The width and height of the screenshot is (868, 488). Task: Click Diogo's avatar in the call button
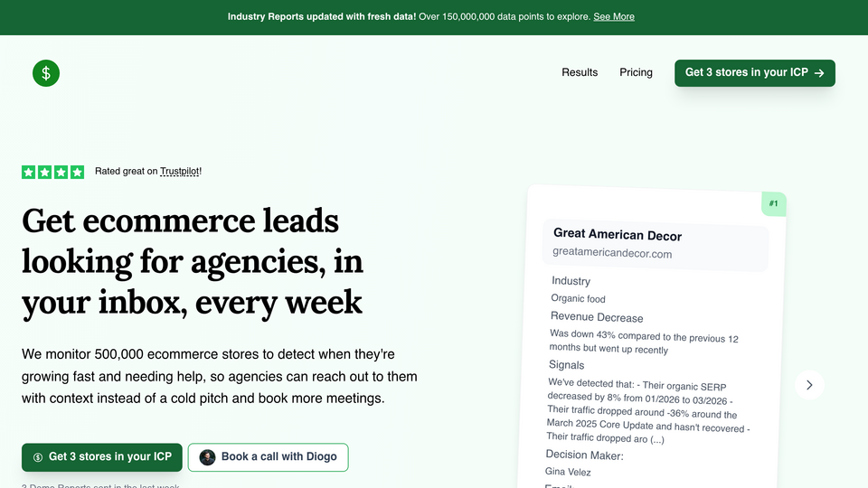point(207,457)
